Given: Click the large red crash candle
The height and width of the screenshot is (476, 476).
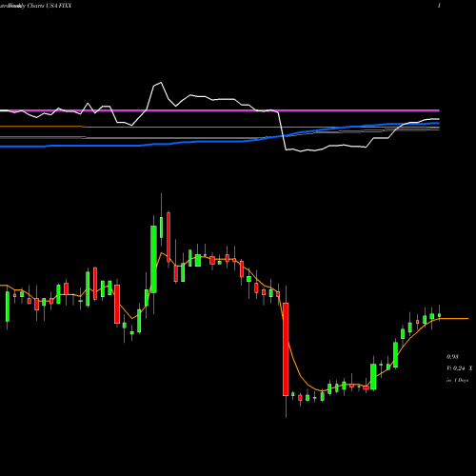Looking at the screenshot, I should 286,349.
